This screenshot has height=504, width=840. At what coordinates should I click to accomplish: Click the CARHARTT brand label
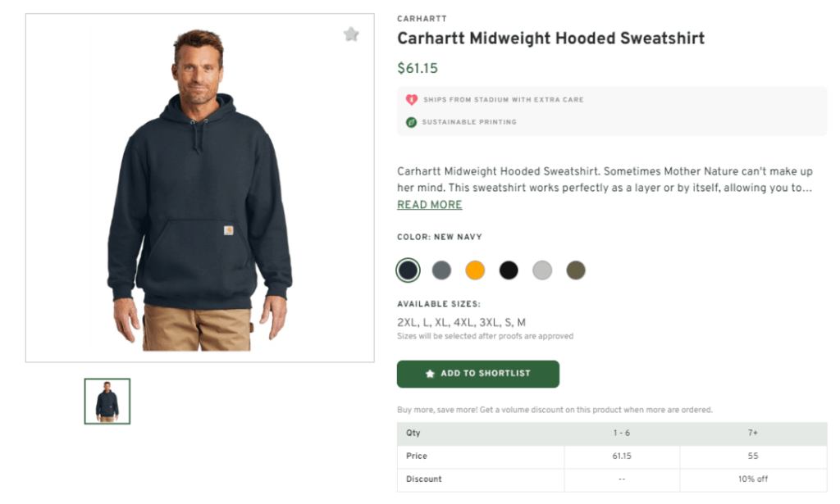pyautogui.click(x=422, y=18)
